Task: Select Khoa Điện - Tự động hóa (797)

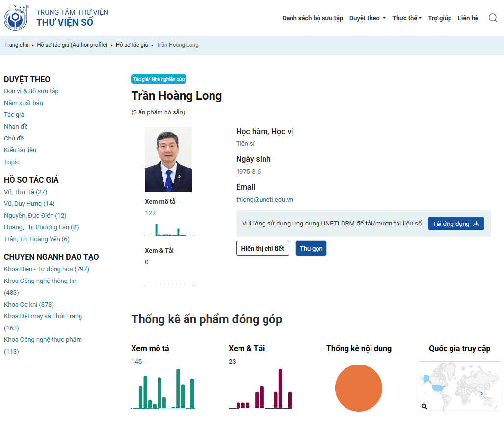Action: (x=47, y=269)
